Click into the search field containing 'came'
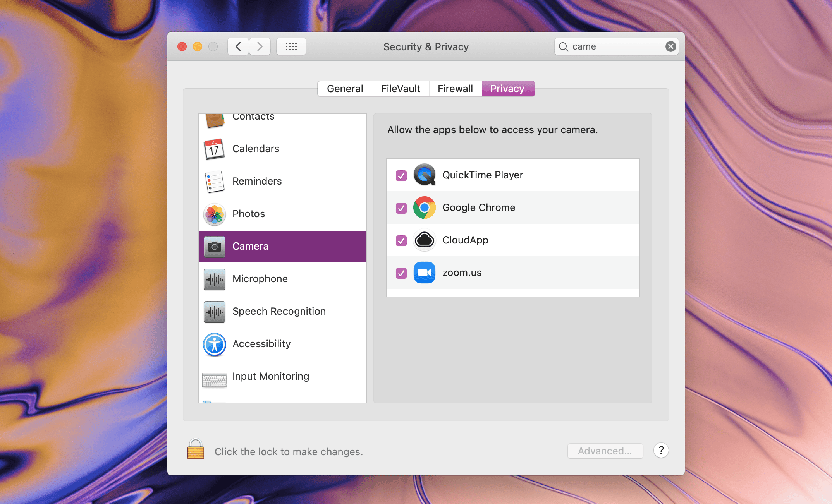832x504 pixels. click(x=616, y=46)
